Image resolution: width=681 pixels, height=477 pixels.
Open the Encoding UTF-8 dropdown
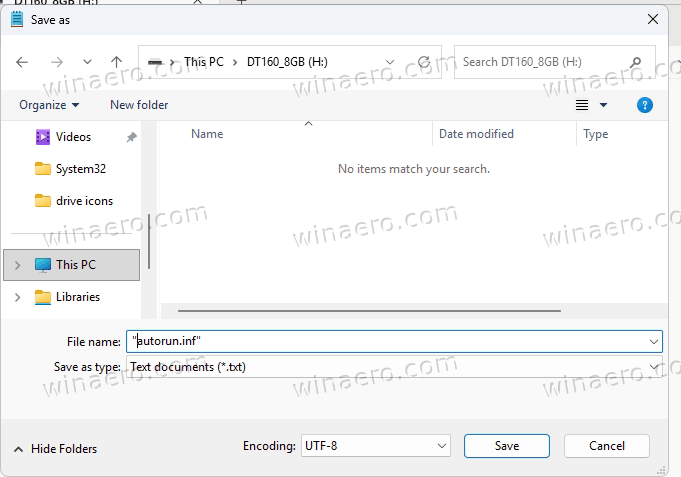375,446
